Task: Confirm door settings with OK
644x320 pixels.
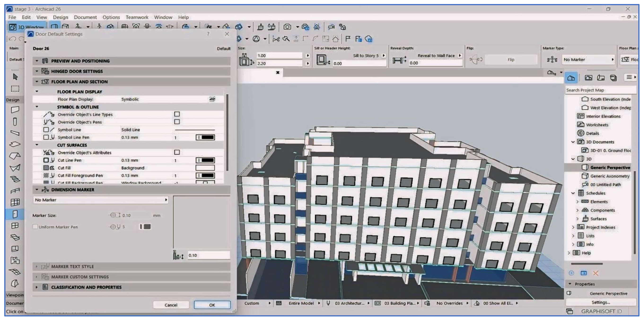Action: click(x=212, y=305)
